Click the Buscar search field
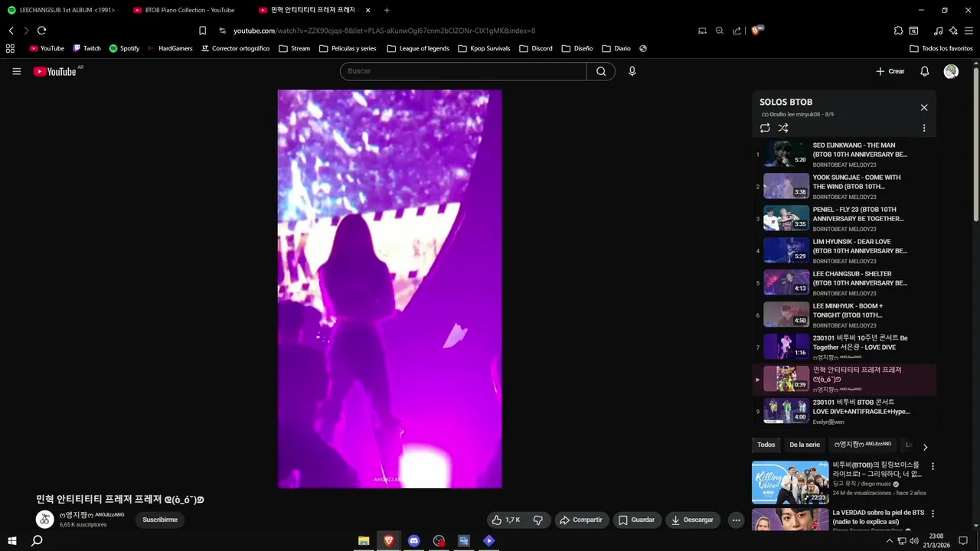 [463, 71]
